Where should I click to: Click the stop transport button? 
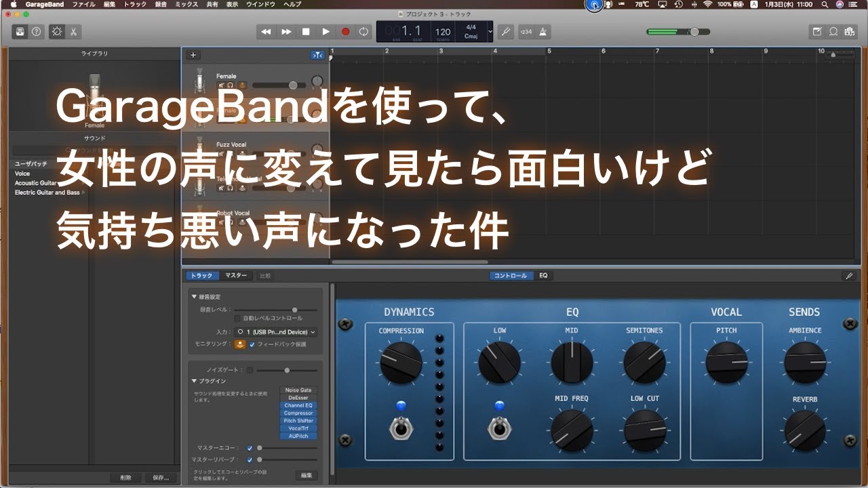pos(306,31)
